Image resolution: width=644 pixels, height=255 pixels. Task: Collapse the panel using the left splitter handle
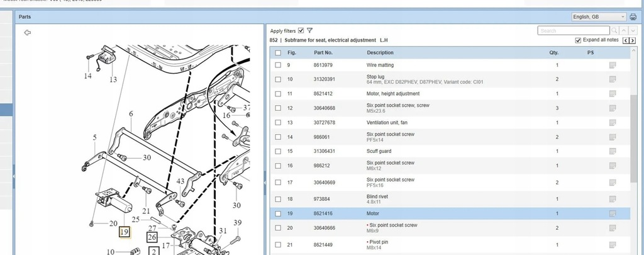pyautogui.click(x=14, y=178)
